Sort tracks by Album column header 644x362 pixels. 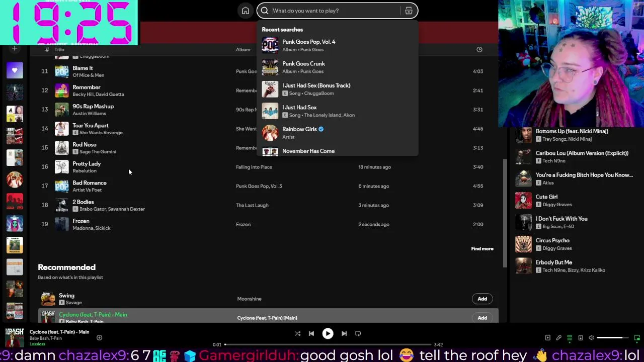243,49
